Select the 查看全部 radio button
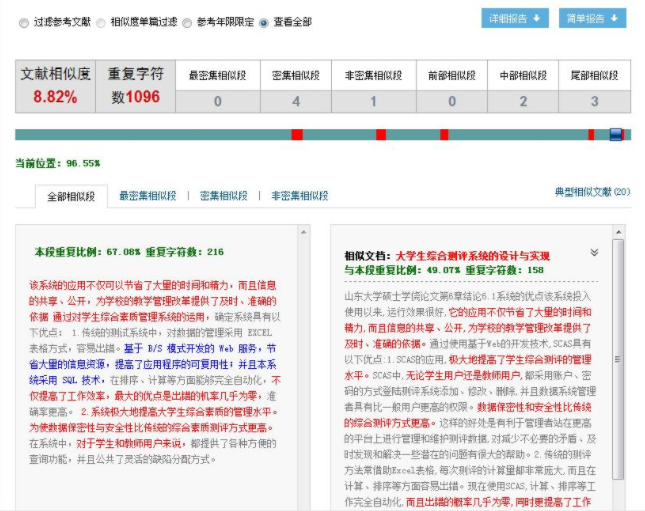 (264, 21)
